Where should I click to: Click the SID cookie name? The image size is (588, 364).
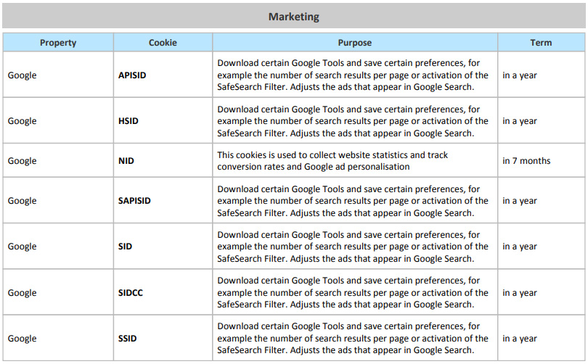coord(125,247)
